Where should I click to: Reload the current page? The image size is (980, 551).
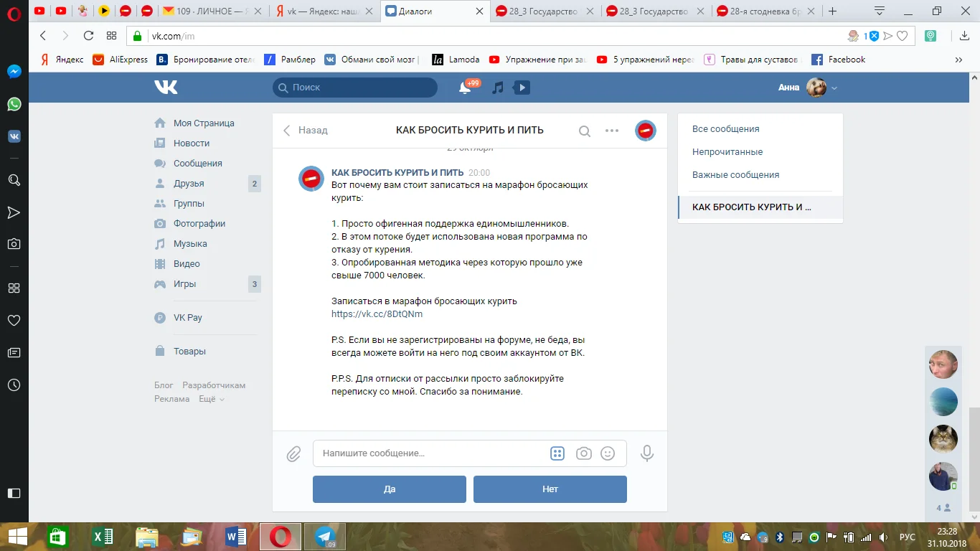[x=89, y=36]
